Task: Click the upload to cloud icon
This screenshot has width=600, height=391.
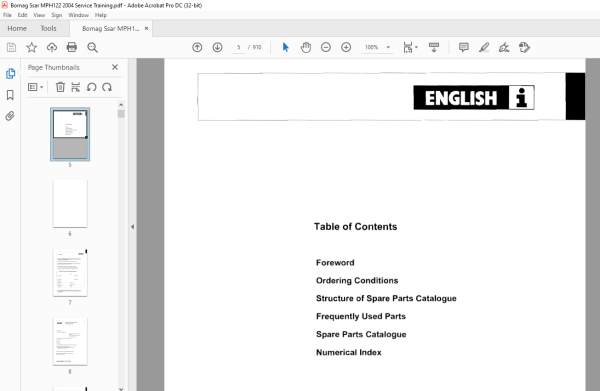Action: pos(52,47)
